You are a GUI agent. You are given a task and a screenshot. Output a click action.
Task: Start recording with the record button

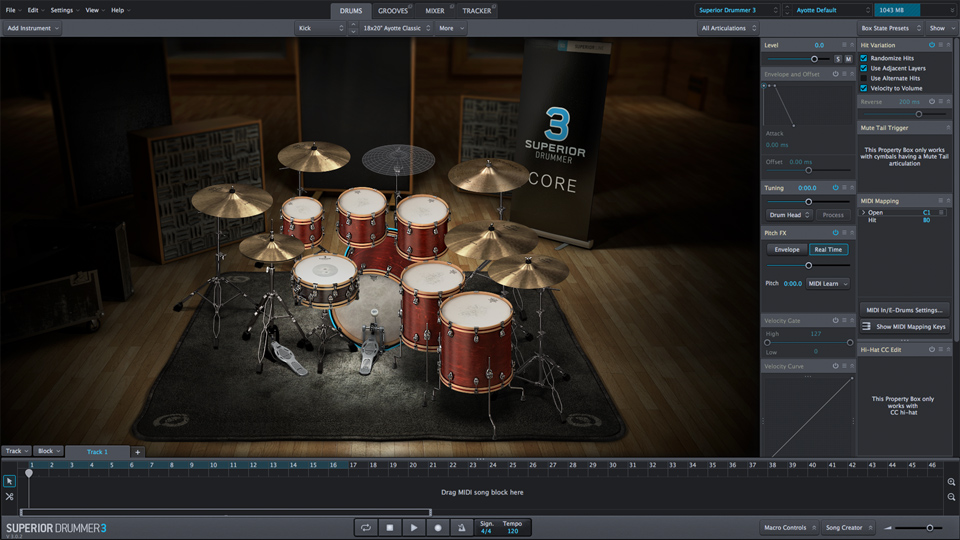click(437, 527)
